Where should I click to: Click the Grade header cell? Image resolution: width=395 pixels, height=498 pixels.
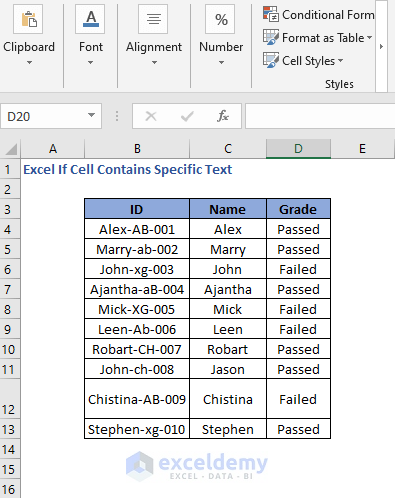click(298, 209)
